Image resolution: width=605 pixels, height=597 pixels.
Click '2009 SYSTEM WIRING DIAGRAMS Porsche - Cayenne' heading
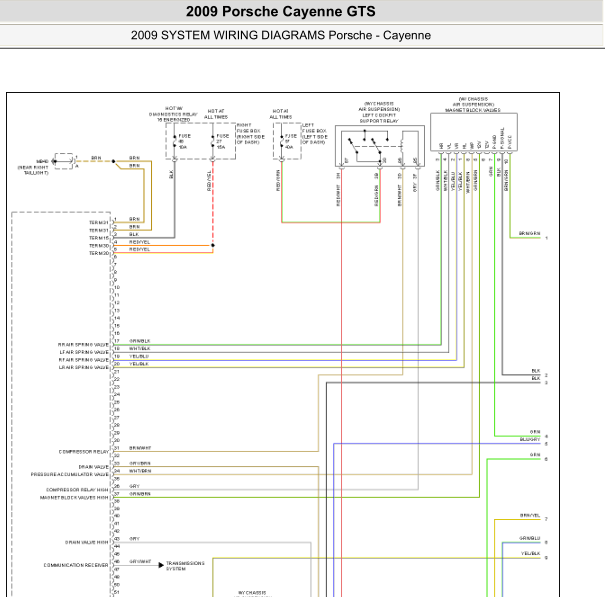click(281, 35)
